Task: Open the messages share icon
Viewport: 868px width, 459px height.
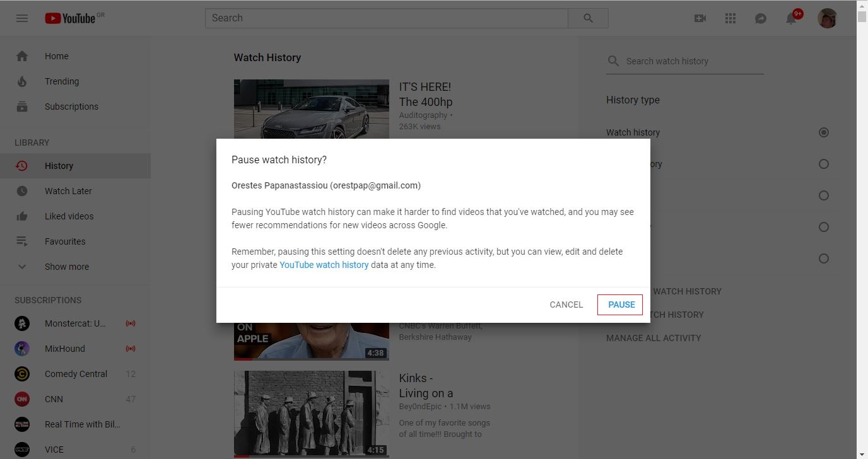Action: 761,18
